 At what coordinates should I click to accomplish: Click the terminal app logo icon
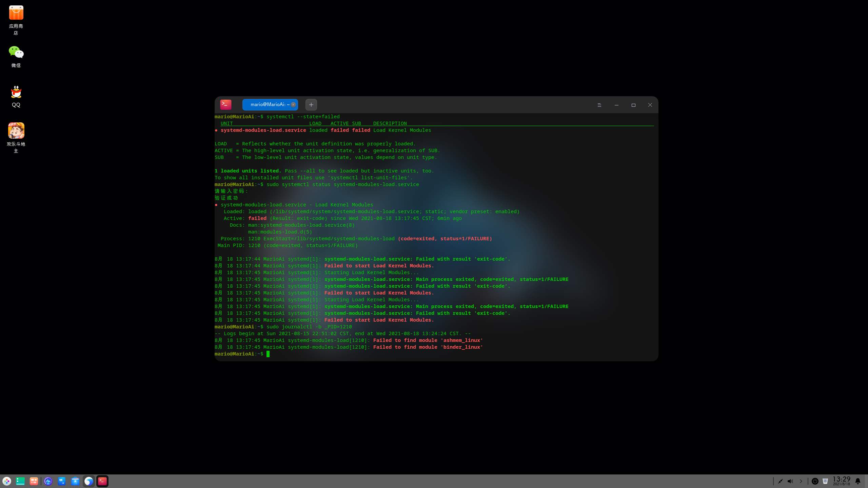point(226,105)
